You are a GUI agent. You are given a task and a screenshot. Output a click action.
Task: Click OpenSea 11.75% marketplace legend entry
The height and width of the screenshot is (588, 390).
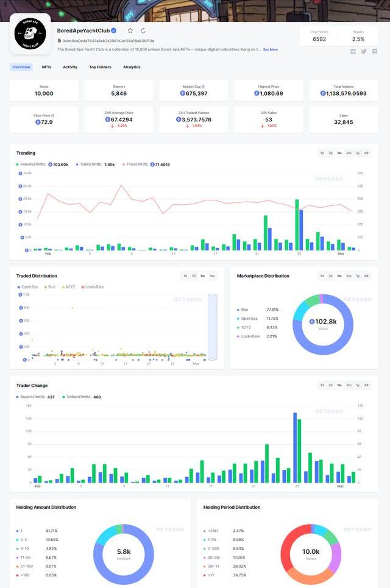(258, 319)
